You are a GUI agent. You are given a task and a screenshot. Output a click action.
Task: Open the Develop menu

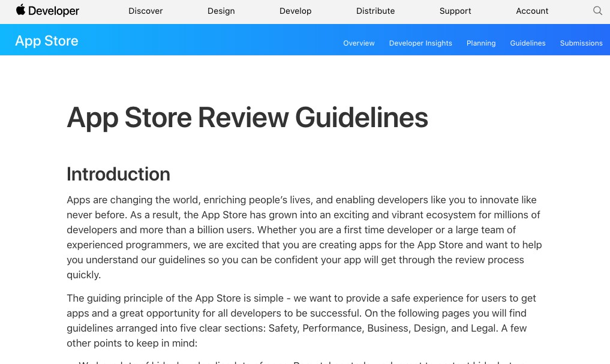click(x=295, y=11)
